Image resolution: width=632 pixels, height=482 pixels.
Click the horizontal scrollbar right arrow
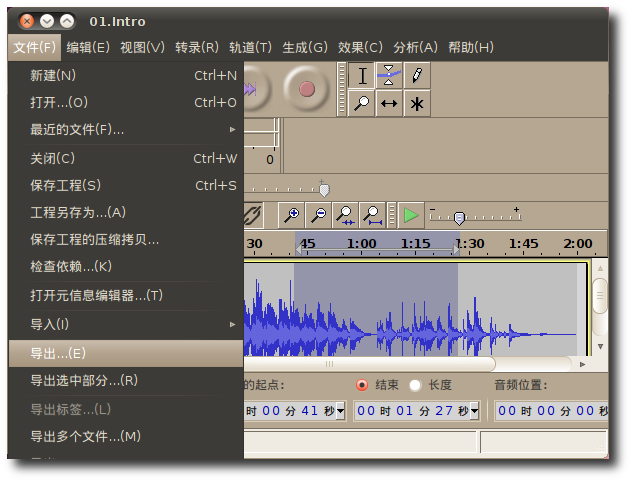point(582,364)
